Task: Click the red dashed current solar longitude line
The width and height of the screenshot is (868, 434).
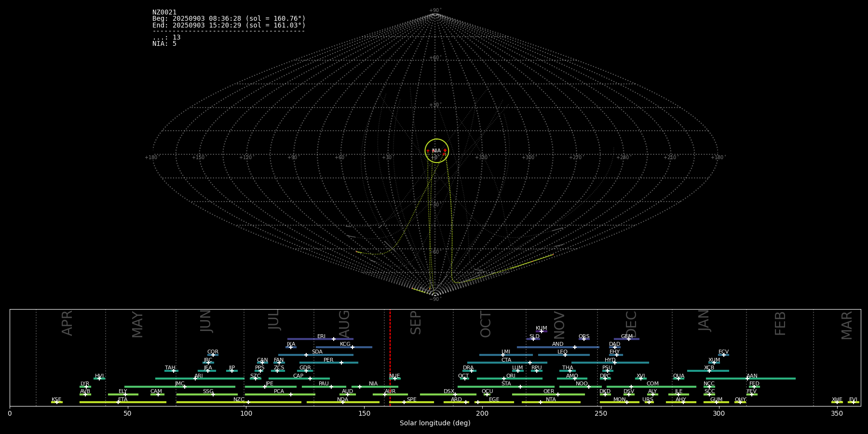Action: (390, 357)
